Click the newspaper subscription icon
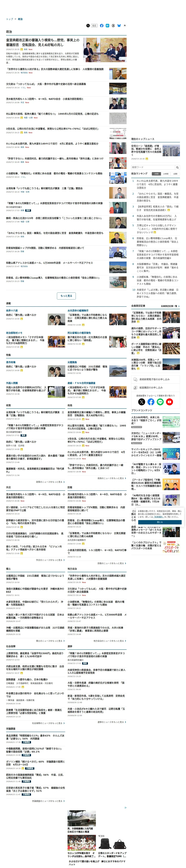186x868 pixels. [x=135, y=388]
